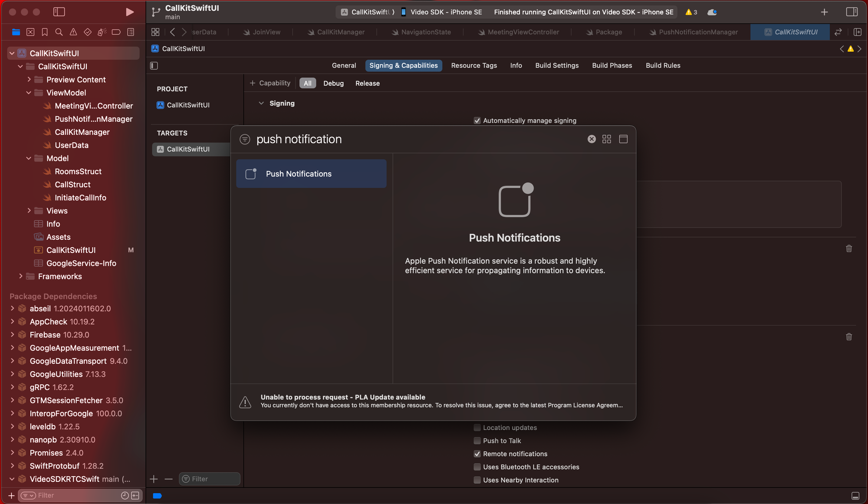
Task: Open the issue navigator warning icon
Action: (x=73, y=32)
